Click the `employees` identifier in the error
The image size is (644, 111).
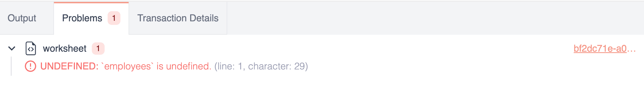coord(127,66)
